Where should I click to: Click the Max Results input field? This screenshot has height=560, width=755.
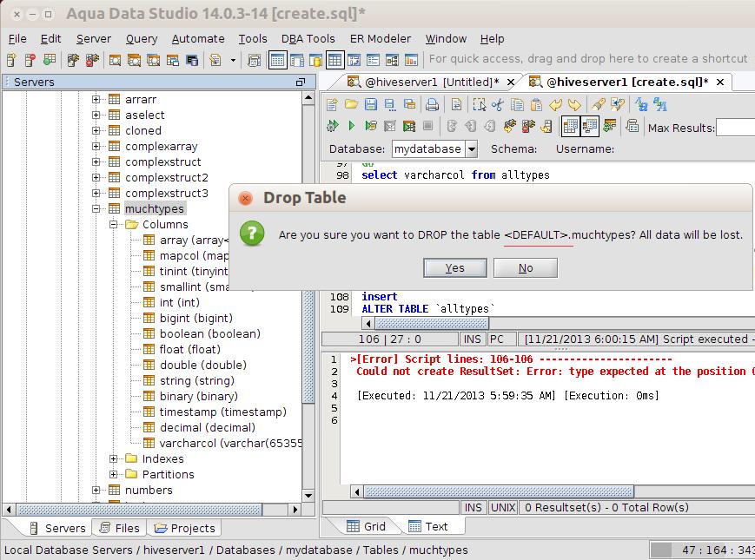pos(735,128)
